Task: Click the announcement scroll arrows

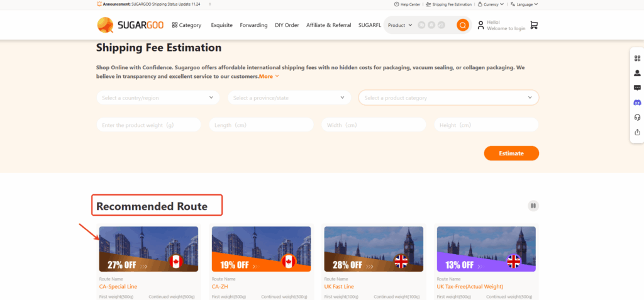Action: click(x=210, y=4)
